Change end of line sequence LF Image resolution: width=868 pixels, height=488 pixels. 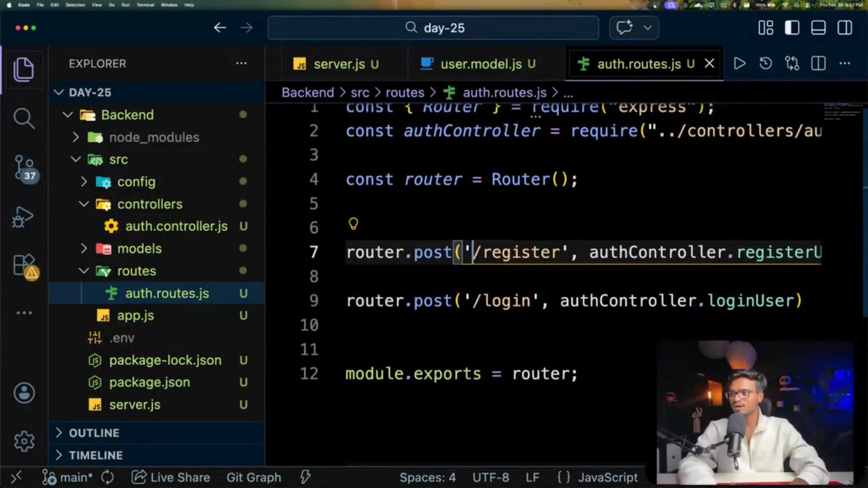[x=532, y=478]
